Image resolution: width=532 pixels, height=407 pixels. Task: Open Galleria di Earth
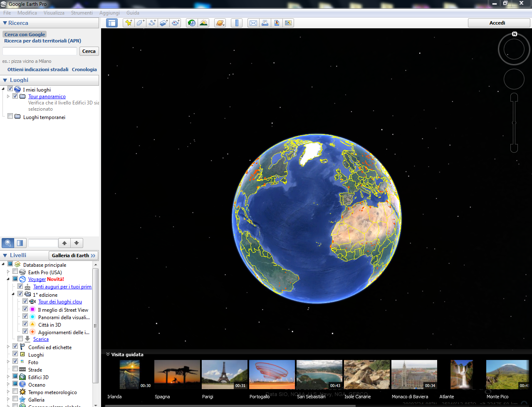(x=74, y=256)
